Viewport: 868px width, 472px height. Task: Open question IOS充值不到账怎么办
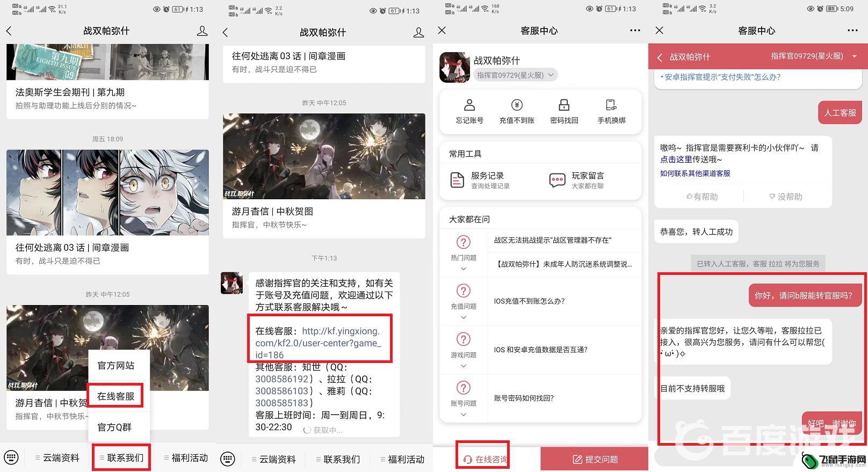tap(529, 301)
